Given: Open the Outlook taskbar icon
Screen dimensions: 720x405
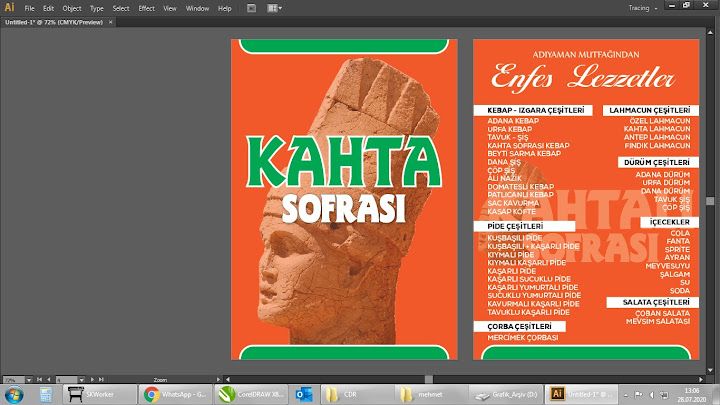Looking at the screenshot, I should [304, 394].
